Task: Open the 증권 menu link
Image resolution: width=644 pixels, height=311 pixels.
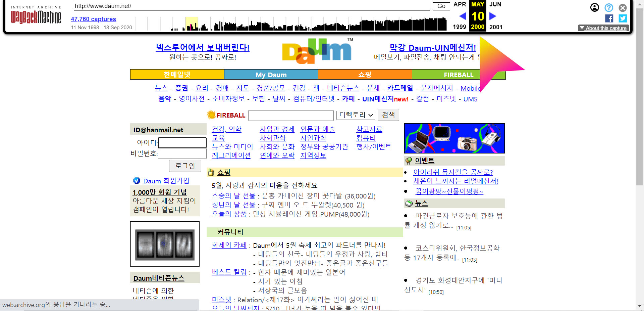Action: 181,88
